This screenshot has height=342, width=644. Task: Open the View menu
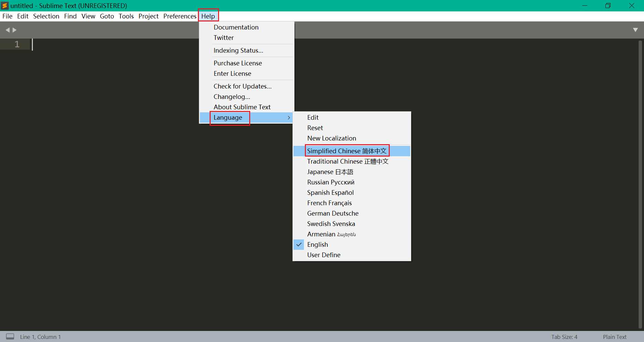pos(88,16)
